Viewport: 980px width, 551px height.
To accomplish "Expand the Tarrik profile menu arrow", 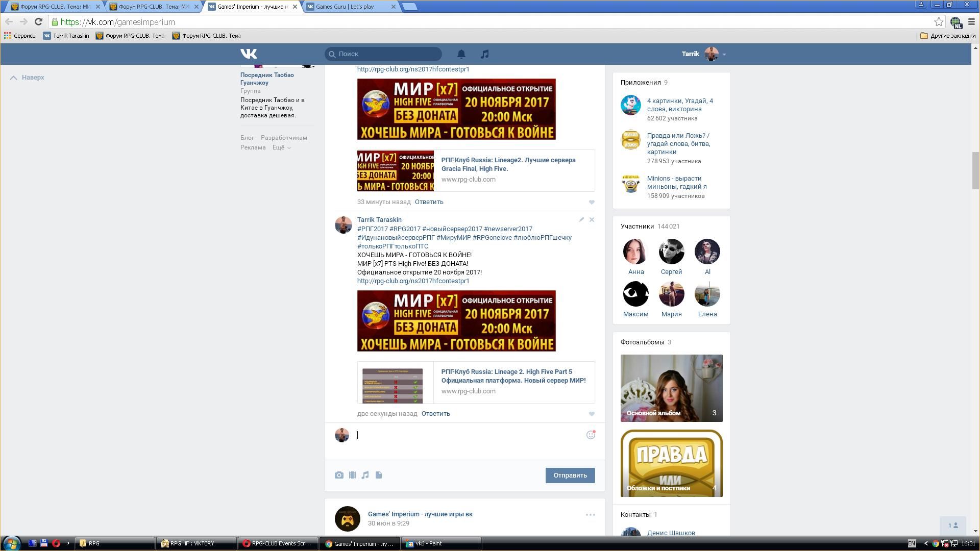I will click(724, 54).
